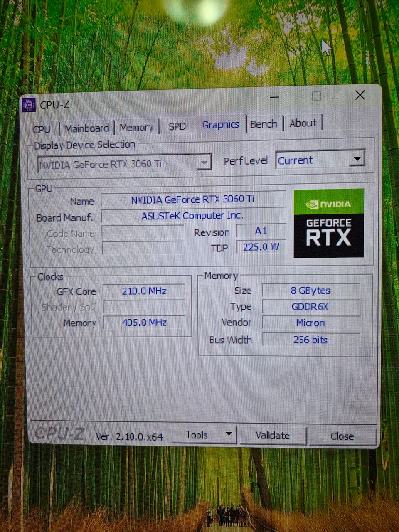
Task: Click the empty Technology field
Action: point(143,248)
